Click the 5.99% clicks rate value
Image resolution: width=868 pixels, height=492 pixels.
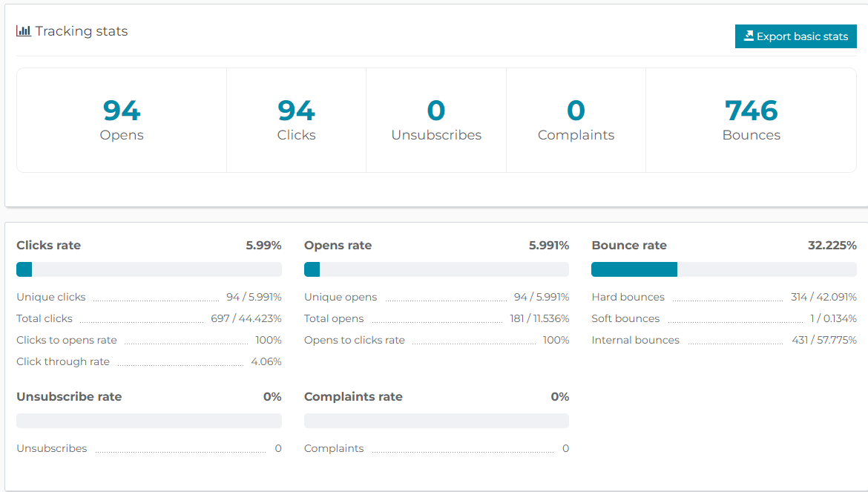(x=263, y=245)
